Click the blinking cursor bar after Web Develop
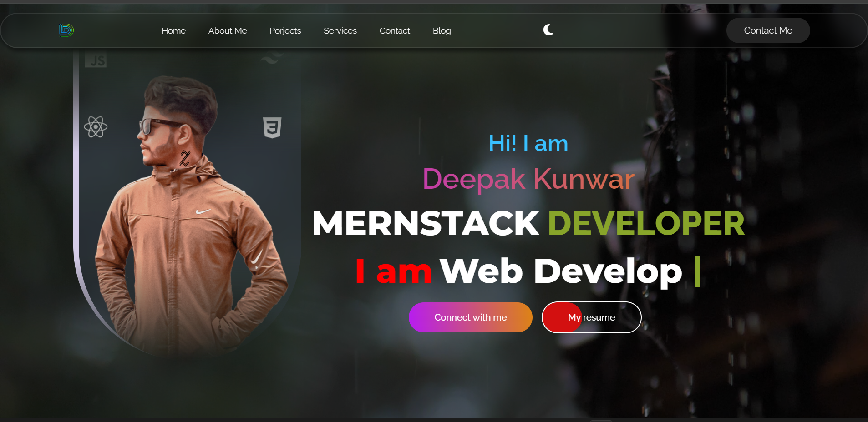Screen dimensions: 868x422 698,271
